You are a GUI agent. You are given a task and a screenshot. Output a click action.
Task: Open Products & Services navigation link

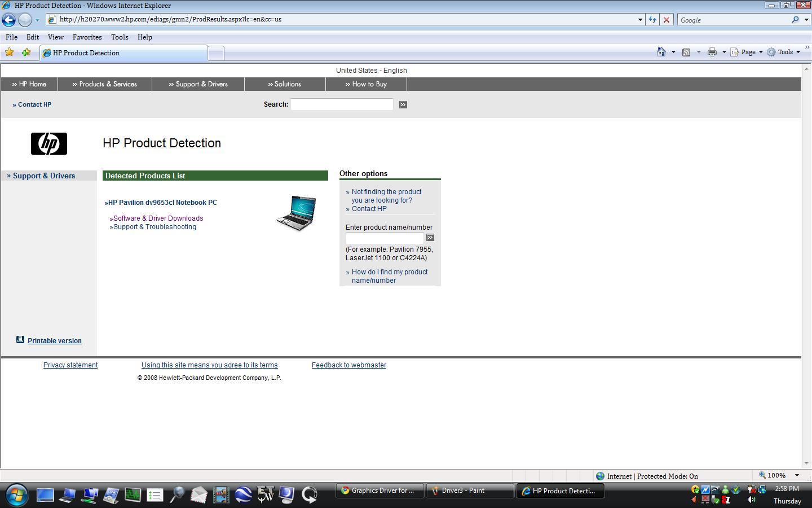pos(105,84)
